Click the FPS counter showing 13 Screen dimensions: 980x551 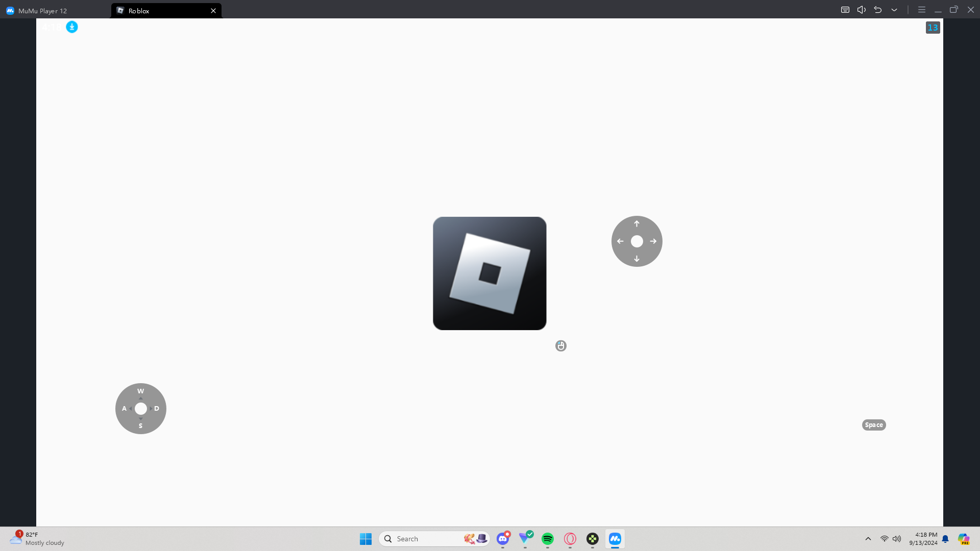(933, 28)
